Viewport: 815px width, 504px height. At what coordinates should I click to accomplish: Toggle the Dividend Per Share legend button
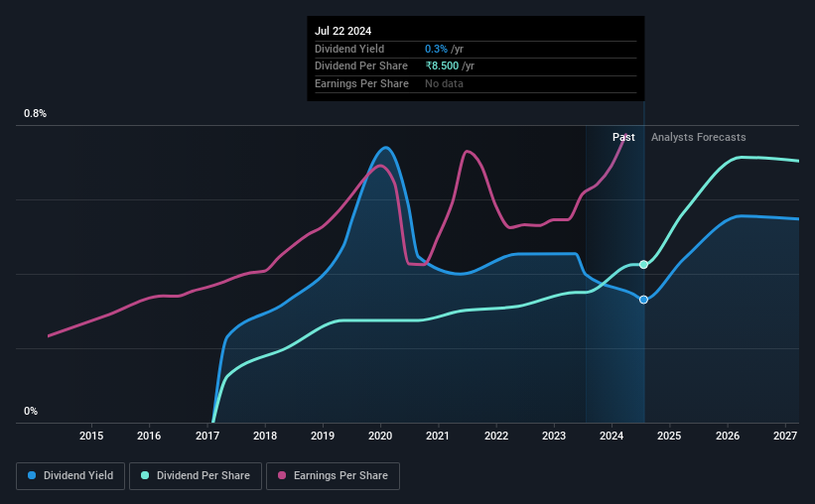(x=196, y=475)
